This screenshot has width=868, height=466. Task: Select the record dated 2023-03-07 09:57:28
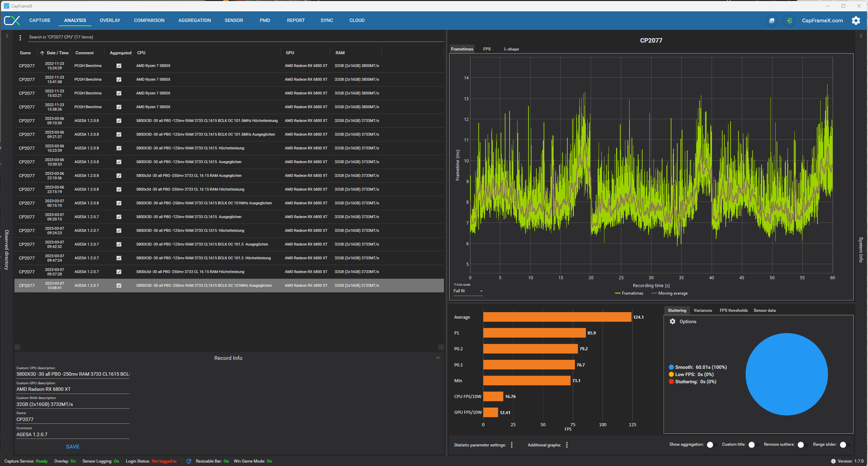click(229, 272)
